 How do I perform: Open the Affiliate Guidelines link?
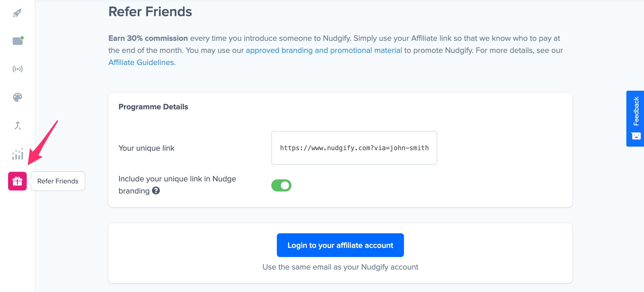click(141, 62)
